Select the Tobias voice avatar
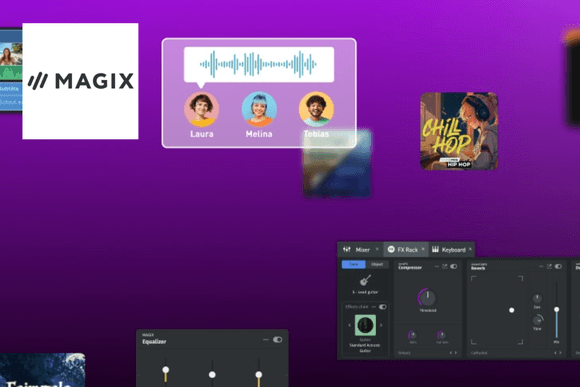Screen dimensions: 580x387 click(x=316, y=110)
